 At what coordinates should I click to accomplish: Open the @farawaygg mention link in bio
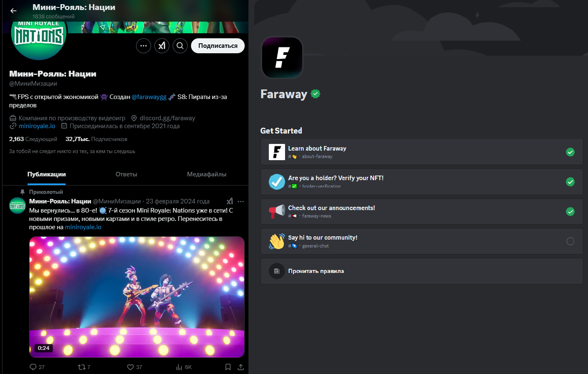[149, 97]
